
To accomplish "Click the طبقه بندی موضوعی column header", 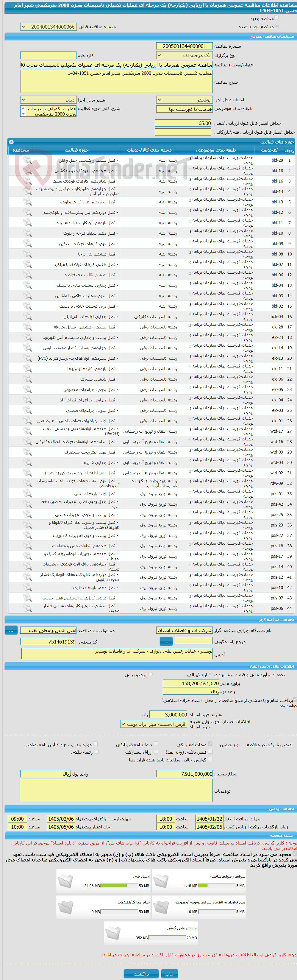I will (216, 150).
